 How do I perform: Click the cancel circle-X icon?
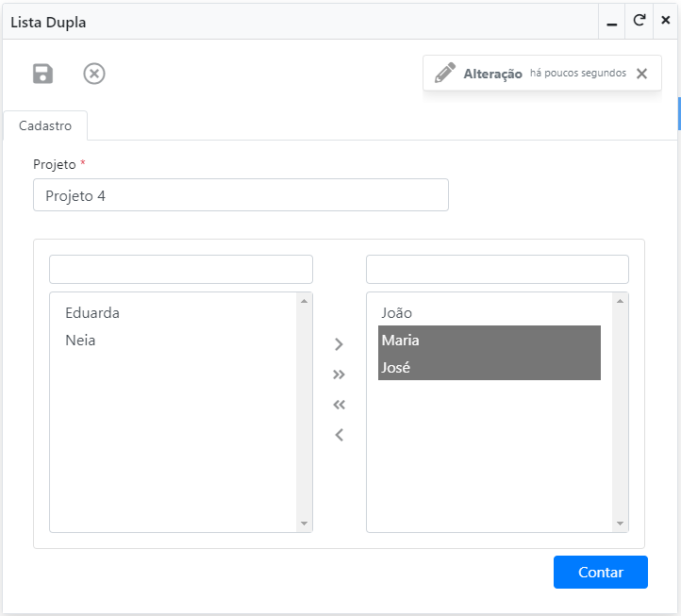click(x=94, y=74)
